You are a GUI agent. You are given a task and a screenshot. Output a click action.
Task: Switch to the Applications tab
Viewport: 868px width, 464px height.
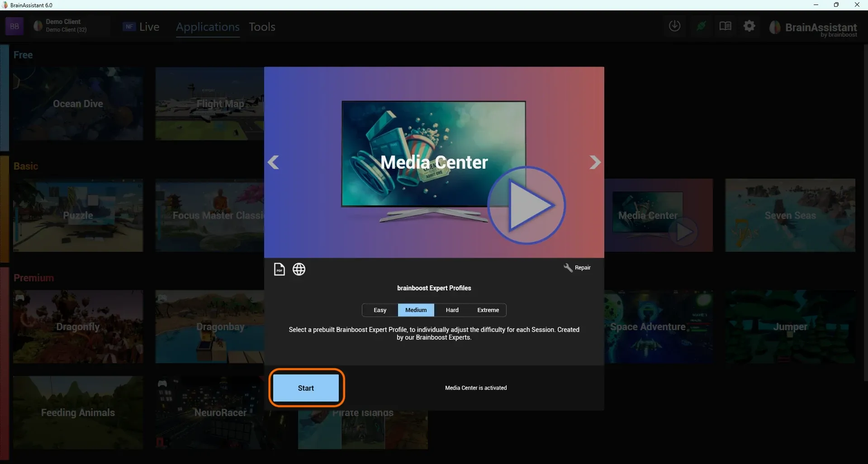pos(208,27)
